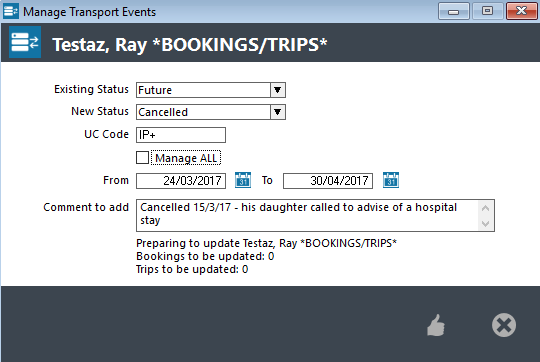540x362 pixels.
Task: Expand the Existing Status dropdown arrow
Action: pyautogui.click(x=278, y=90)
